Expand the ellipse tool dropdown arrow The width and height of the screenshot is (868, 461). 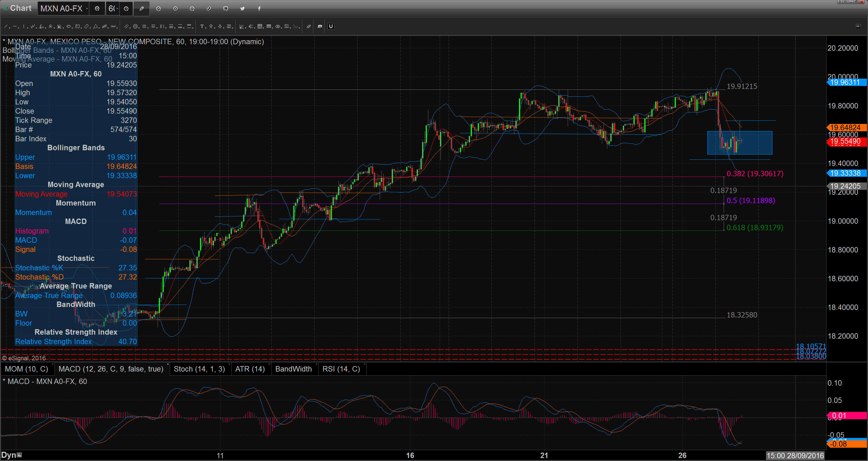tap(72, 28)
